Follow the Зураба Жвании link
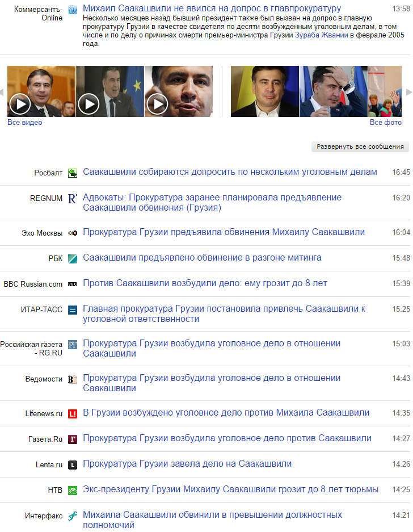The image size is (413, 532). (x=322, y=35)
